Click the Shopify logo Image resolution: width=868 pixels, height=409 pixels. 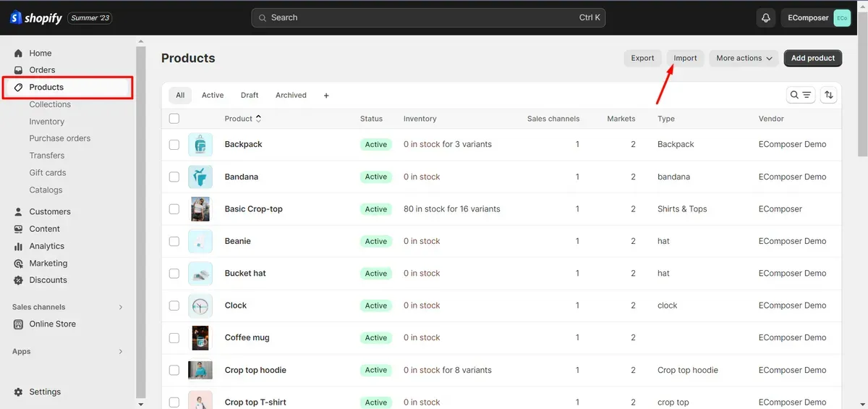(36, 18)
